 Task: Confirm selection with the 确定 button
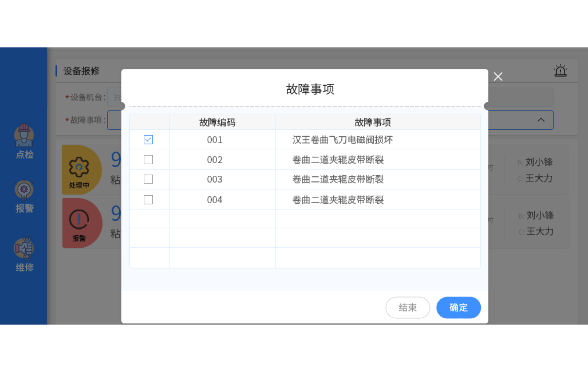tap(458, 308)
